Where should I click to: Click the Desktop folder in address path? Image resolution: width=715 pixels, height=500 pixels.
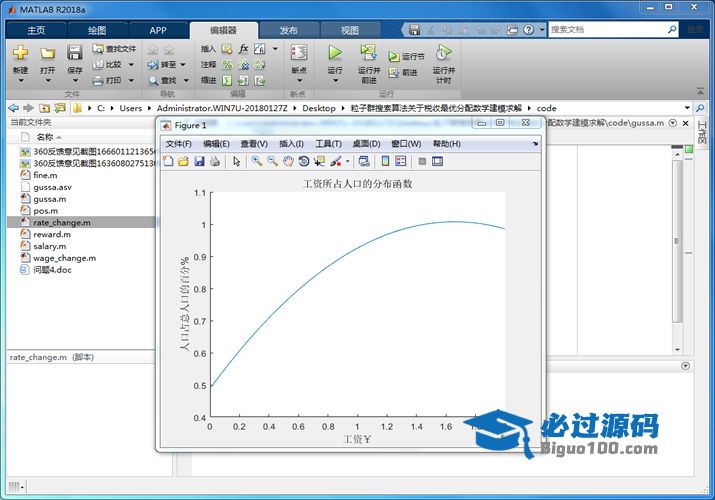pos(319,108)
